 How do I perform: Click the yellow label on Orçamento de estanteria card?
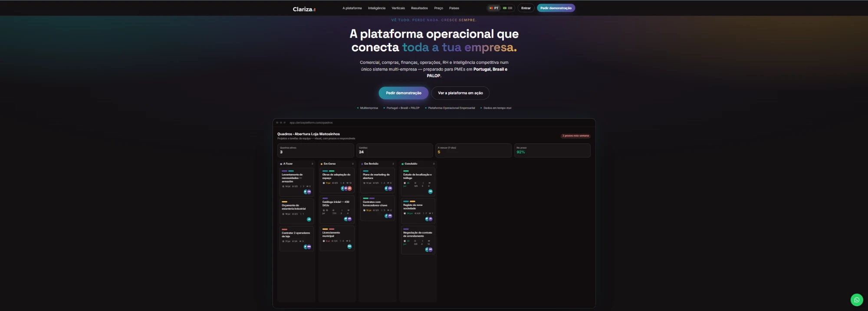(x=284, y=202)
